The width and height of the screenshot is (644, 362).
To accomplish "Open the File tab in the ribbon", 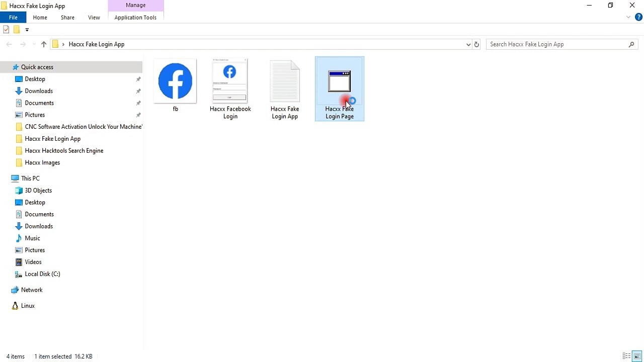I will [13, 18].
